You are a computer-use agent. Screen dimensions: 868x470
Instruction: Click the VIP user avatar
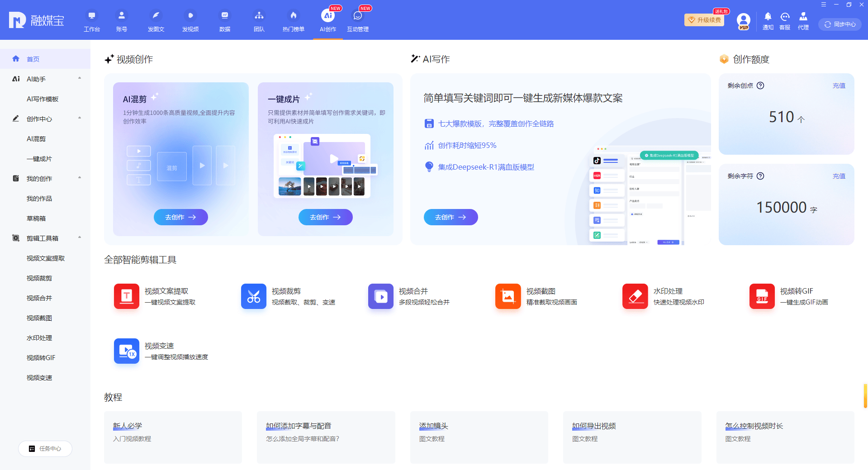coord(744,21)
